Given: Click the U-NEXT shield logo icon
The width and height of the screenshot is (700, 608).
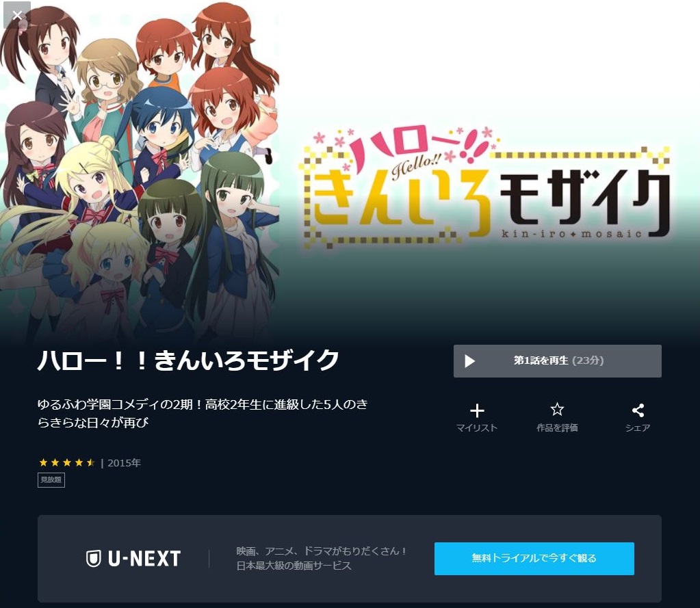Looking at the screenshot, I should (93, 559).
